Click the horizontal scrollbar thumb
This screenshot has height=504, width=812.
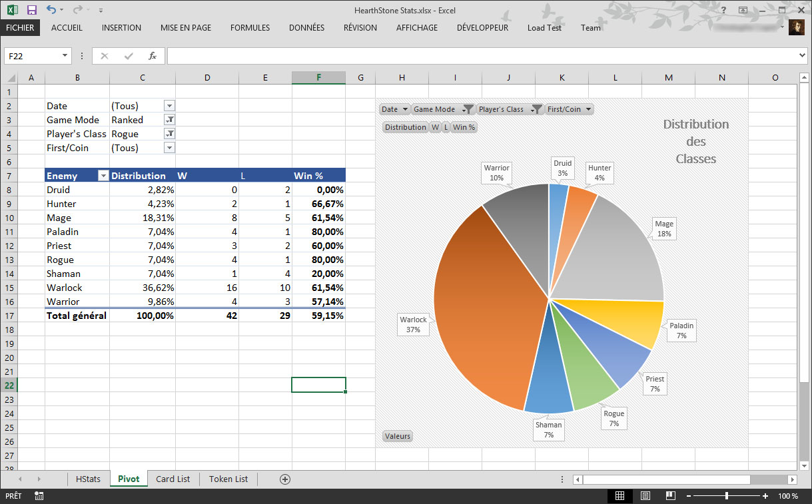tap(667, 479)
